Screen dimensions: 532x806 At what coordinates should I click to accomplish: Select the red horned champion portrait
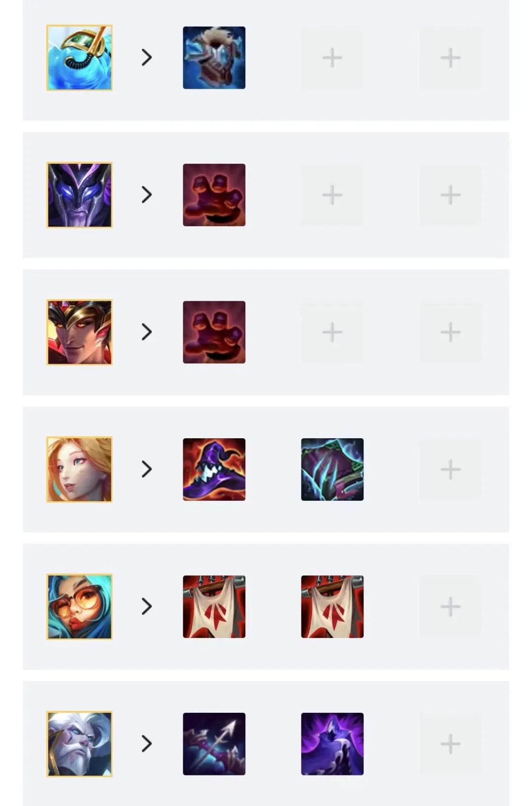[79, 332]
